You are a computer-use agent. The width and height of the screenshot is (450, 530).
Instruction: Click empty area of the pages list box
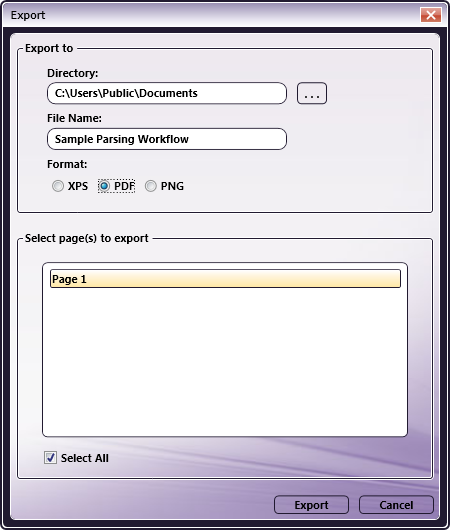pyautogui.click(x=225, y=362)
